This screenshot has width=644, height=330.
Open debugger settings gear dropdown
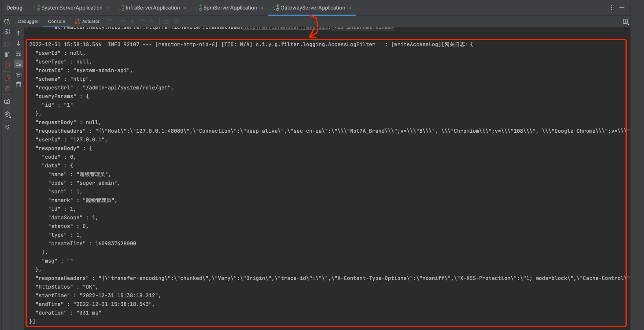click(x=7, y=115)
